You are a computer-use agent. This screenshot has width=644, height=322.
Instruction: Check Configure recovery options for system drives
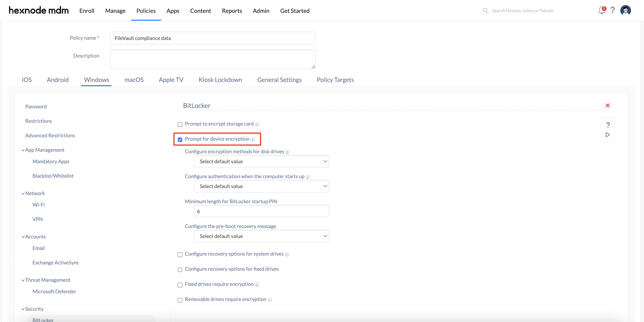point(180,254)
